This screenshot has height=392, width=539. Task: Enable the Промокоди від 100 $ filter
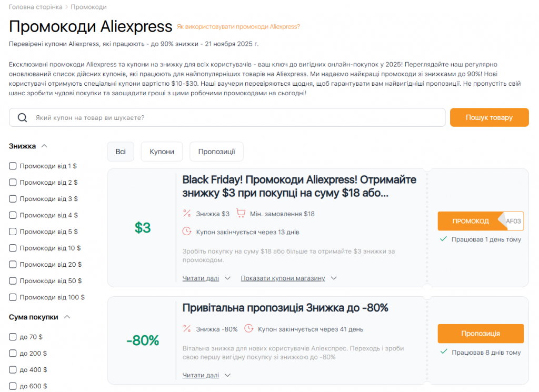(x=12, y=297)
